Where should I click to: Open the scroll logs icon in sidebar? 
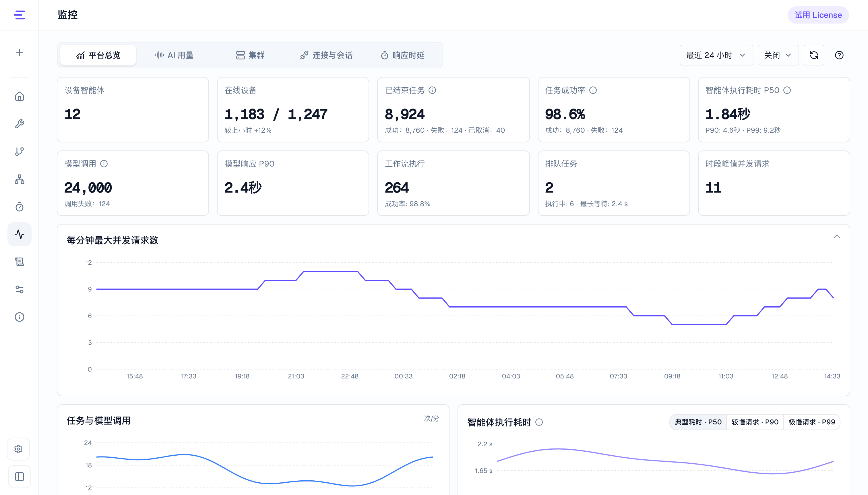click(19, 262)
